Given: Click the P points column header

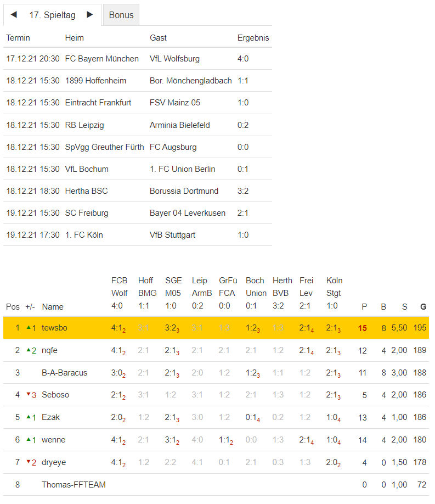Looking at the screenshot, I should click(x=364, y=307).
